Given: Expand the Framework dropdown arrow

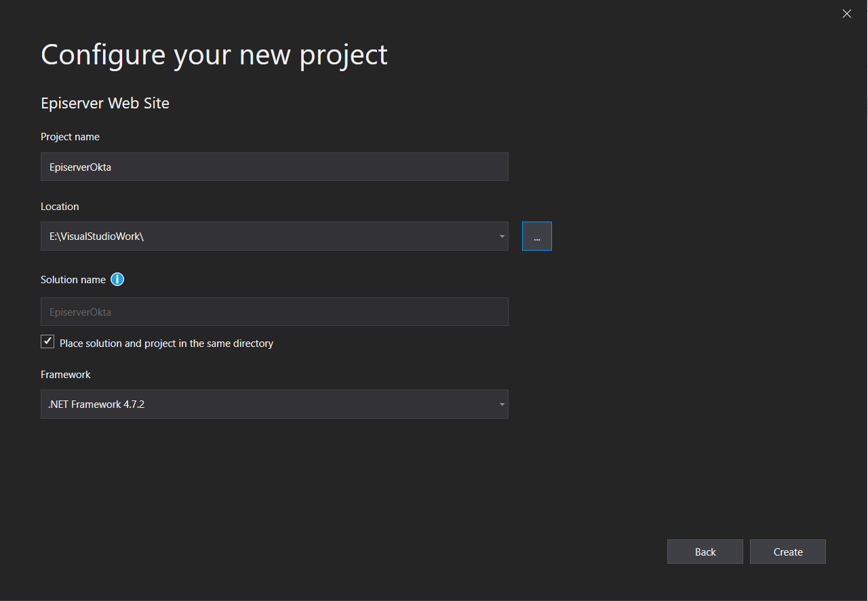Looking at the screenshot, I should [502, 405].
